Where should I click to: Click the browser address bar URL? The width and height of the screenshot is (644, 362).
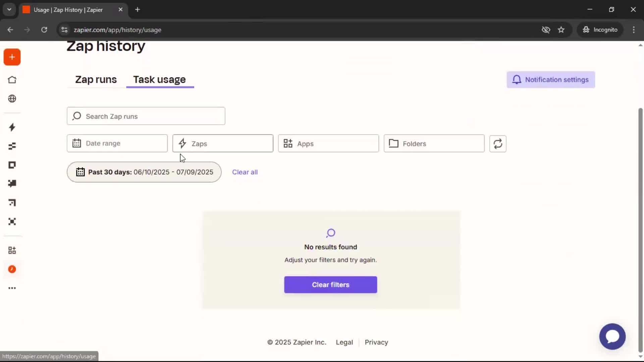tap(117, 30)
